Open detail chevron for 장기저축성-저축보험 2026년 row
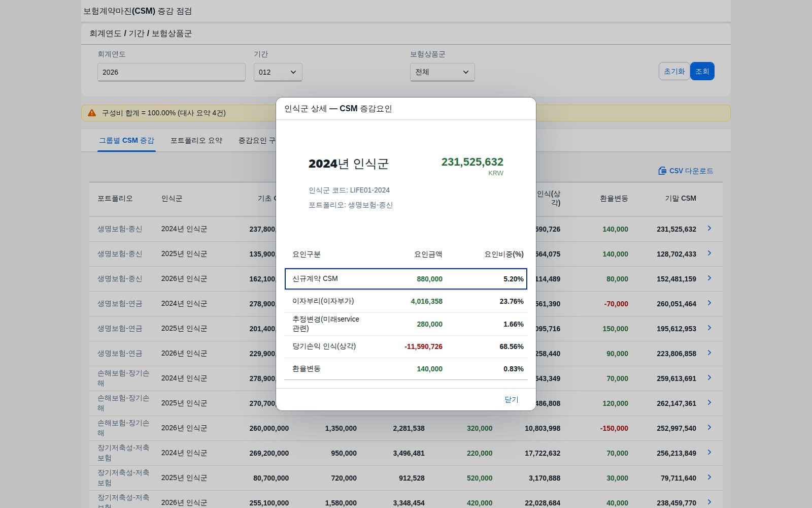812x508 pixels. 709,502
